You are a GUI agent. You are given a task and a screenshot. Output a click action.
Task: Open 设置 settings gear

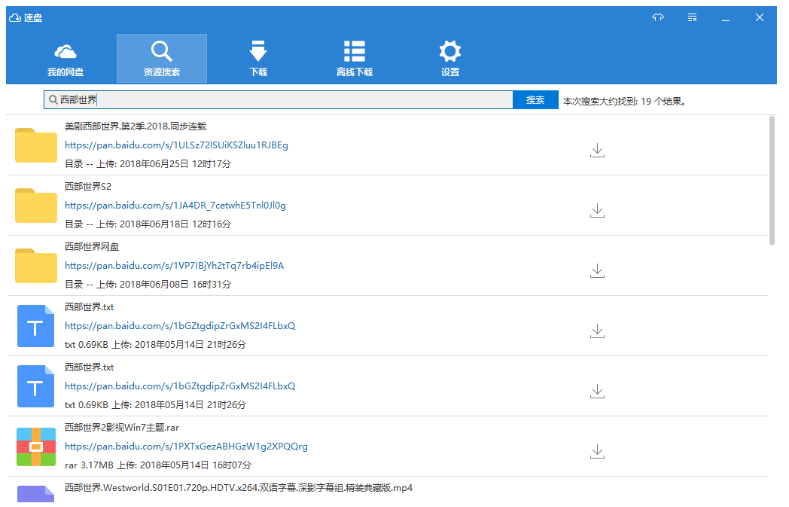pyautogui.click(x=450, y=59)
